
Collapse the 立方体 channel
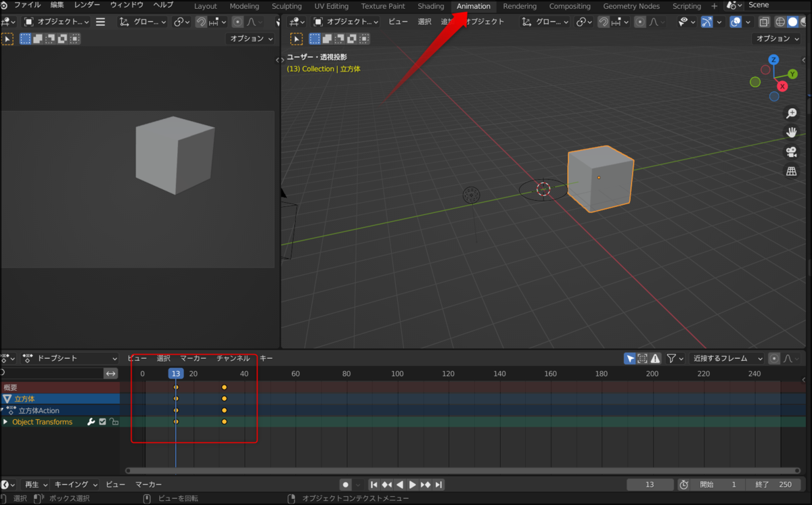7,399
